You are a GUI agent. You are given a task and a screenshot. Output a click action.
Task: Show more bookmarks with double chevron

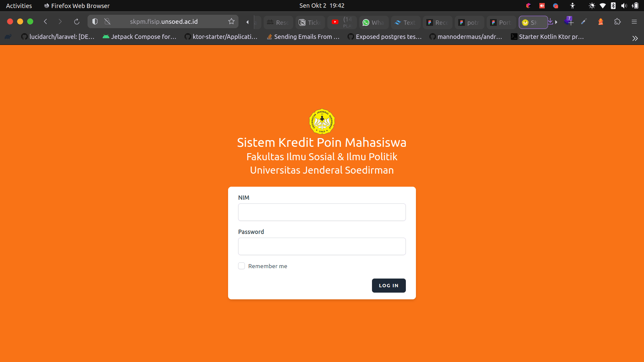click(x=635, y=38)
